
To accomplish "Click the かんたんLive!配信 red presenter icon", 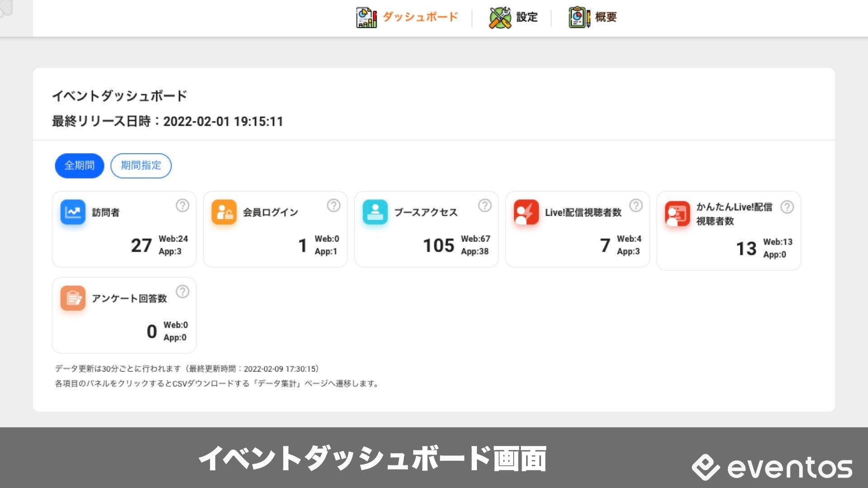I will (677, 214).
